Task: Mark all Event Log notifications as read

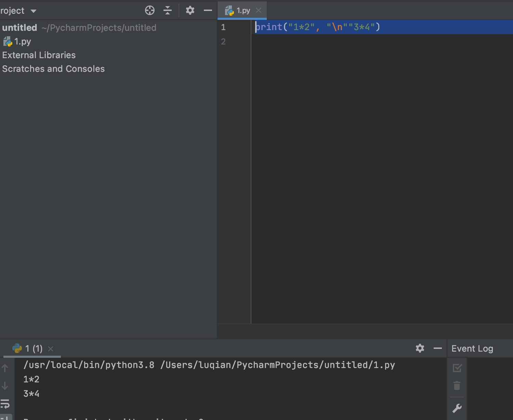Action: click(457, 368)
